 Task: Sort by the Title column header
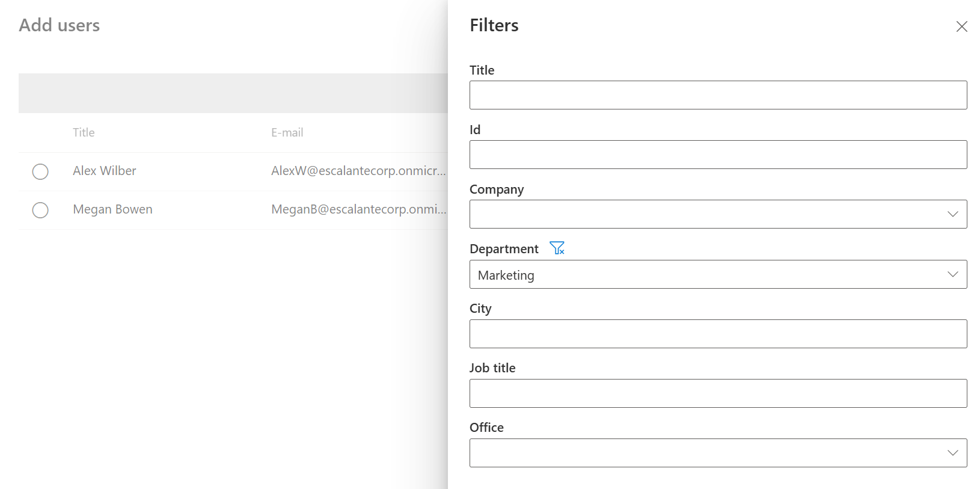pyautogui.click(x=84, y=132)
